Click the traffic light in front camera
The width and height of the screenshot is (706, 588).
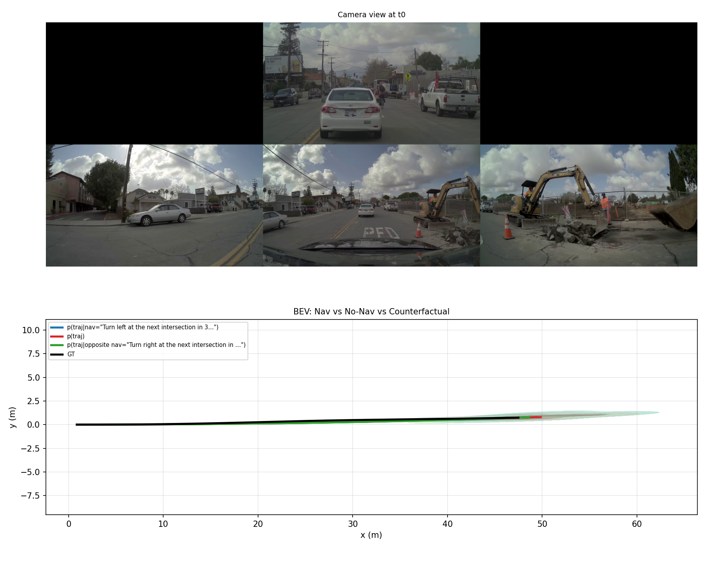click(357, 76)
